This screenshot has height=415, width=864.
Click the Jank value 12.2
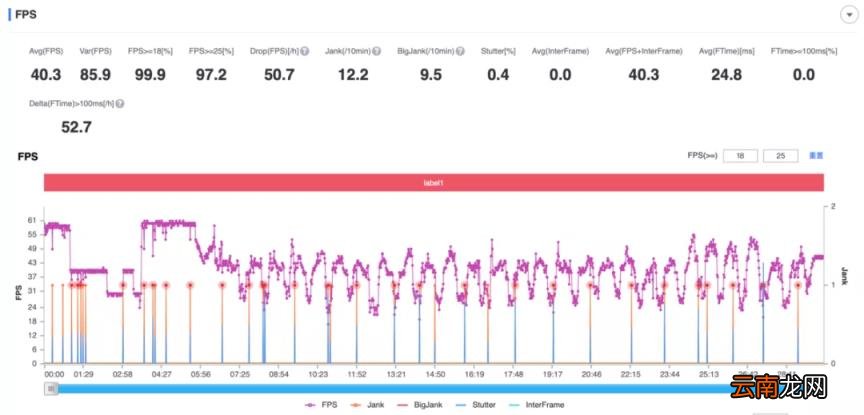click(x=353, y=75)
